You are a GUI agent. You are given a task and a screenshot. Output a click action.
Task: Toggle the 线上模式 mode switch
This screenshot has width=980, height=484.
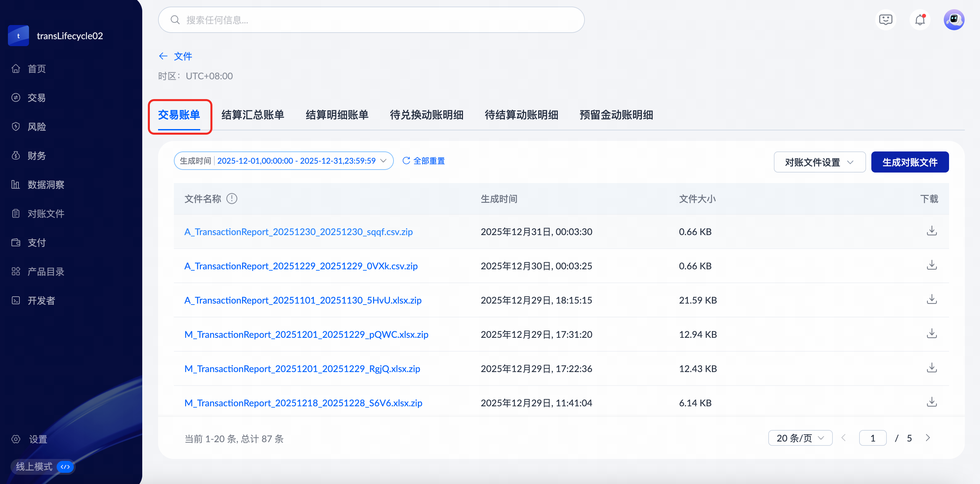click(x=66, y=467)
